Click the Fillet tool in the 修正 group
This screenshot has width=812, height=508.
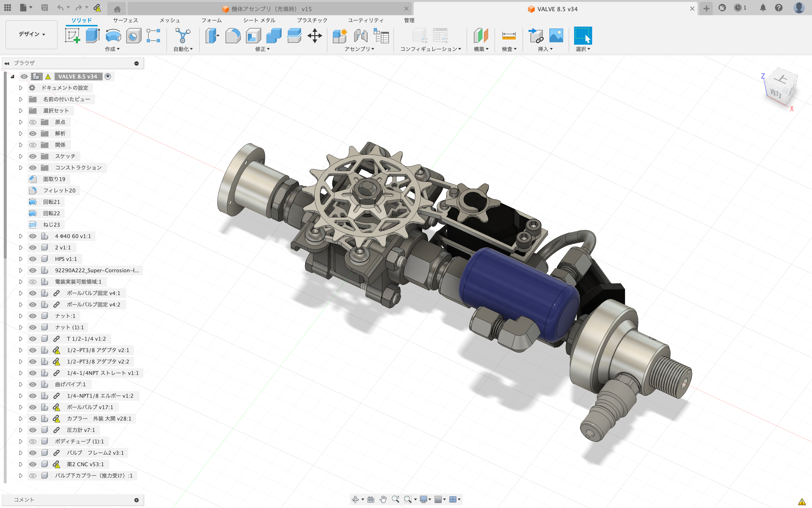coord(233,36)
